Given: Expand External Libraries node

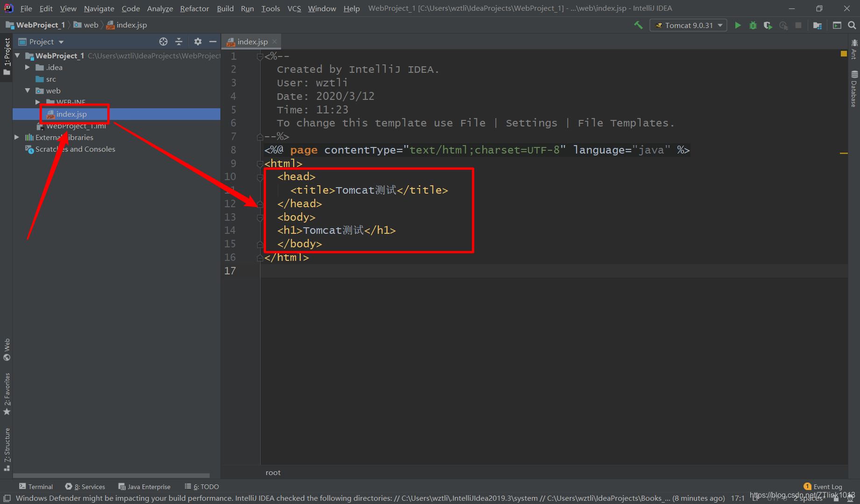Looking at the screenshot, I should coord(17,137).
